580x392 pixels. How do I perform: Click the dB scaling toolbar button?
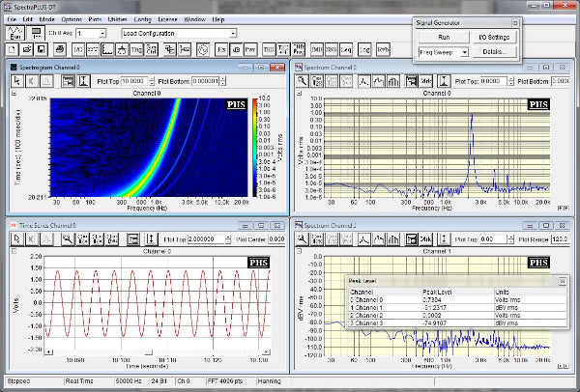point(236,49)
